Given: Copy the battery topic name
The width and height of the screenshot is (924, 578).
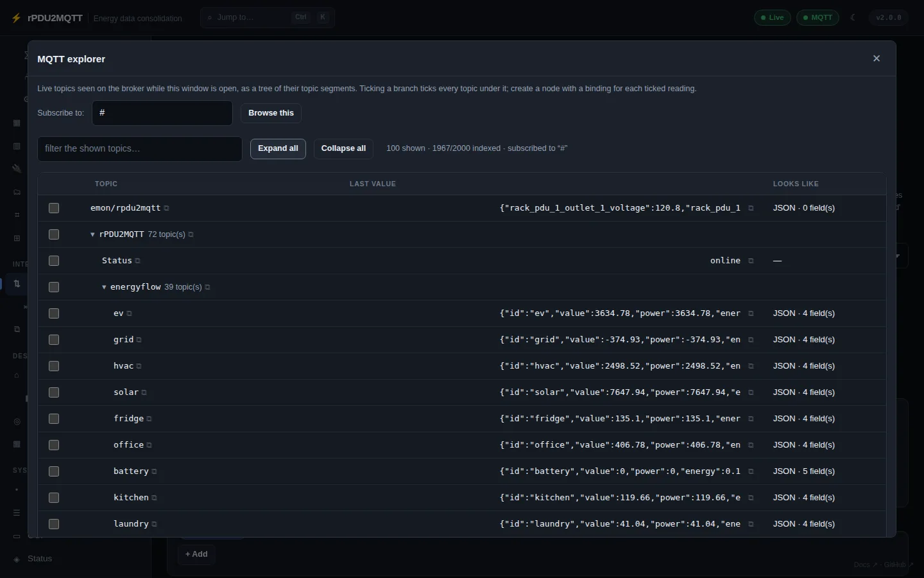Looking at the screenshot, I should click(x=155, y=471).
